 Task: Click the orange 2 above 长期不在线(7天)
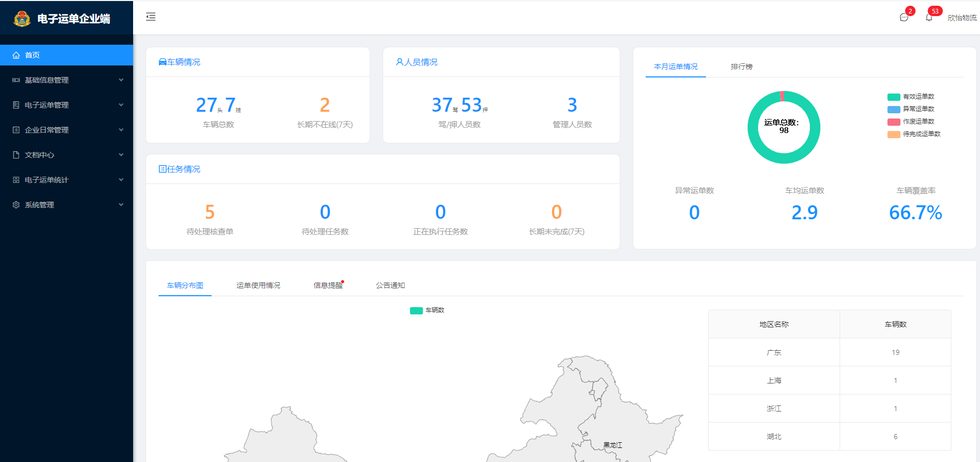click(x=325, y=105)
